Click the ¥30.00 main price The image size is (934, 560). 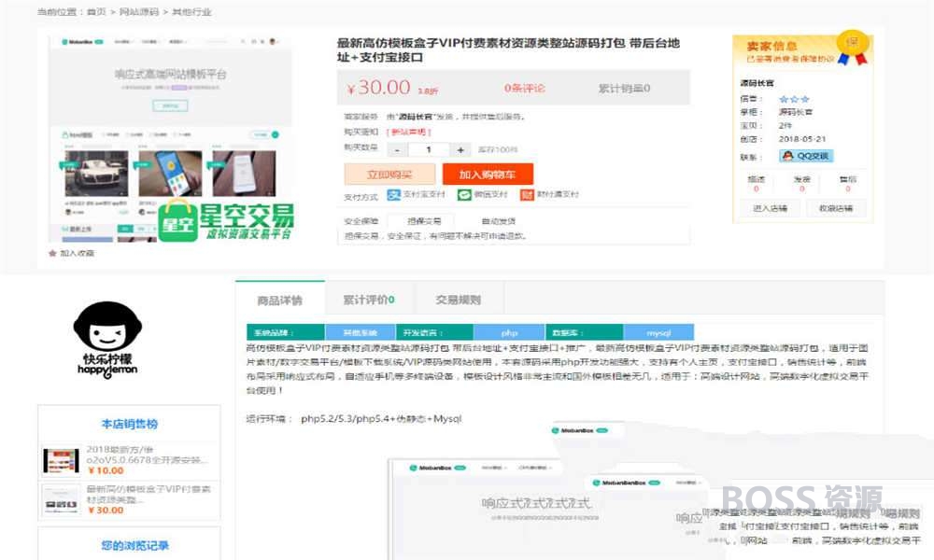(x=379, y=88)
